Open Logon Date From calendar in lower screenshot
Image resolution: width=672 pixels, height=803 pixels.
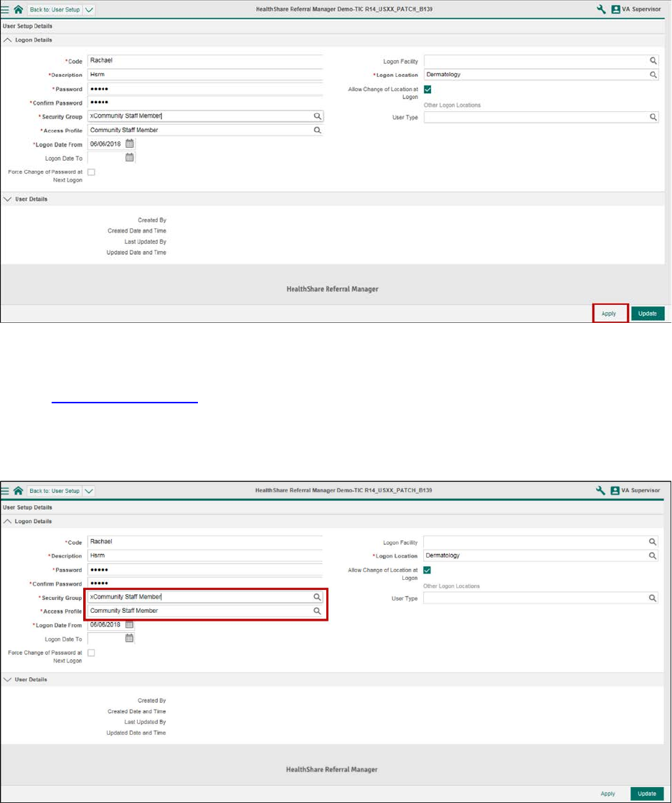tap(130, 625)
